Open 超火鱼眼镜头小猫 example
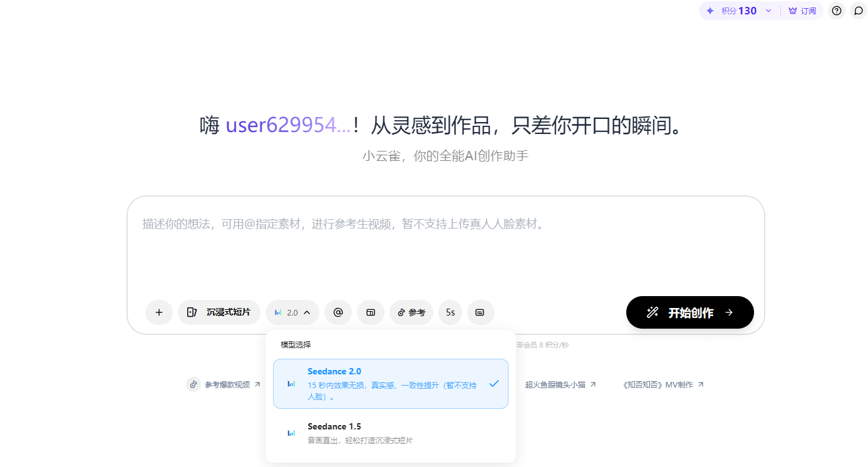Screen dimensions: 868x467 click(556, 384)
